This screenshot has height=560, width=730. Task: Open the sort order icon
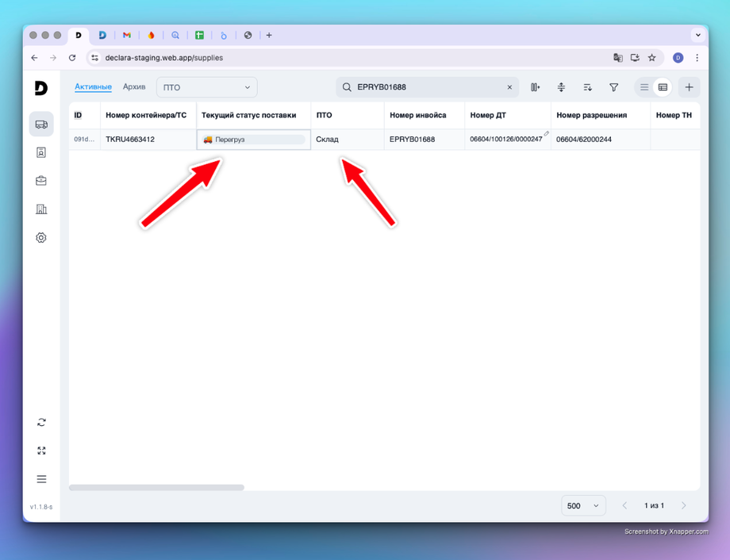point(587,87)
